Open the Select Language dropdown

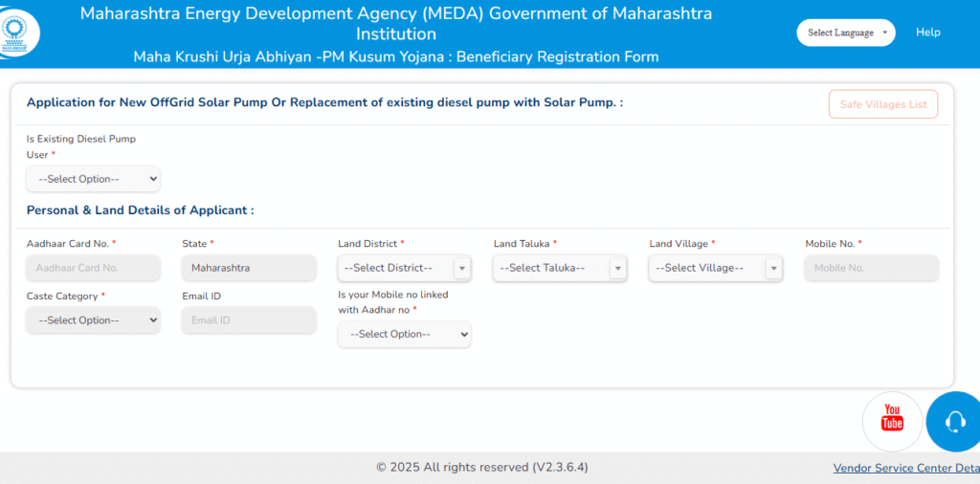pyautogui.click(x=846, y=33)
